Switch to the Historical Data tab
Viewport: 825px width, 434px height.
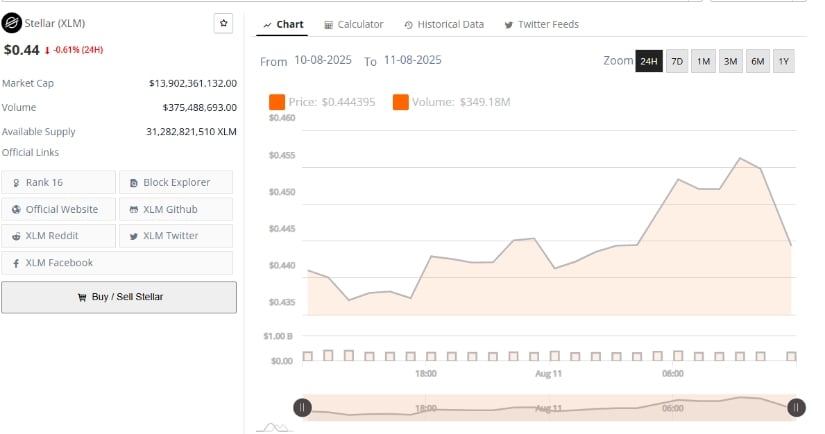tap(444, 24)
